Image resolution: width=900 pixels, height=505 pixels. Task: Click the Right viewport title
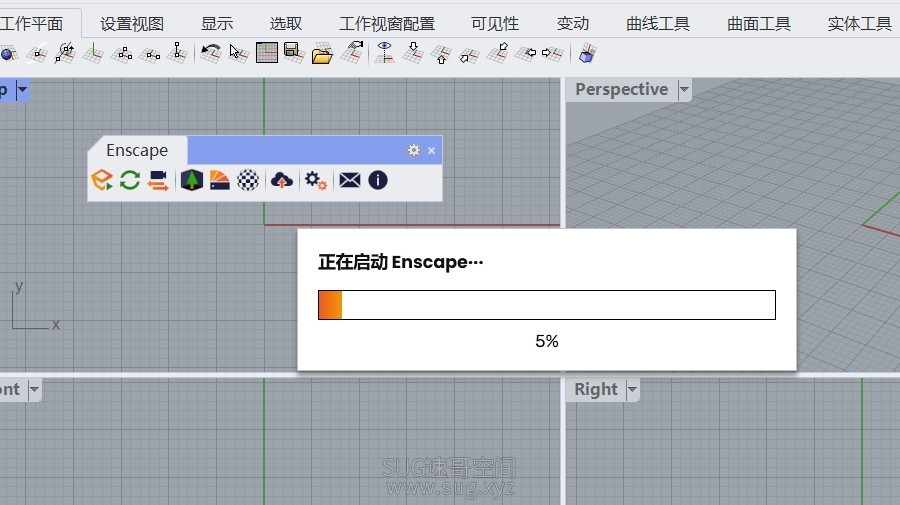click(x=596, y=390)
